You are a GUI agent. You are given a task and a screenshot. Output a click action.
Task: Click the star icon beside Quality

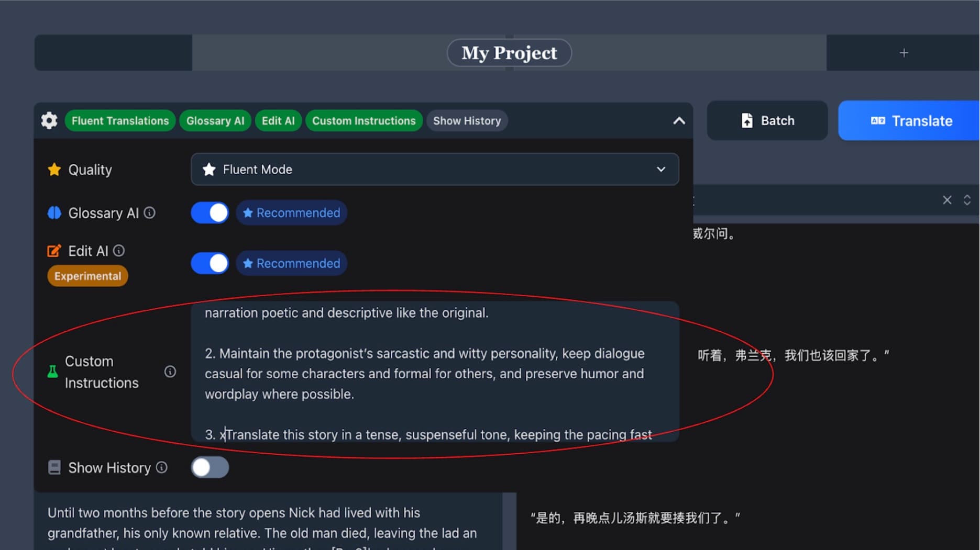click(x=54, y=169)
